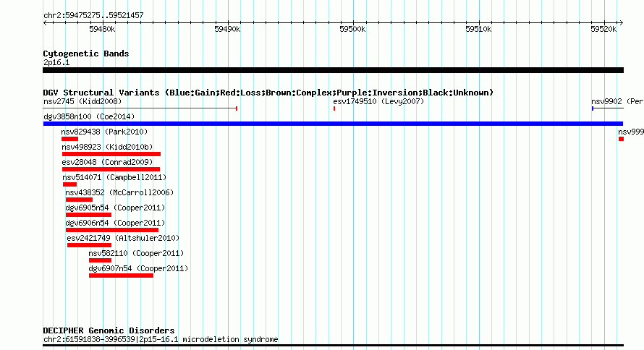Click the DECIPHER Genomic Disorders track title
This screenshot has width=644, height=350.
click(x=109, y=330)
